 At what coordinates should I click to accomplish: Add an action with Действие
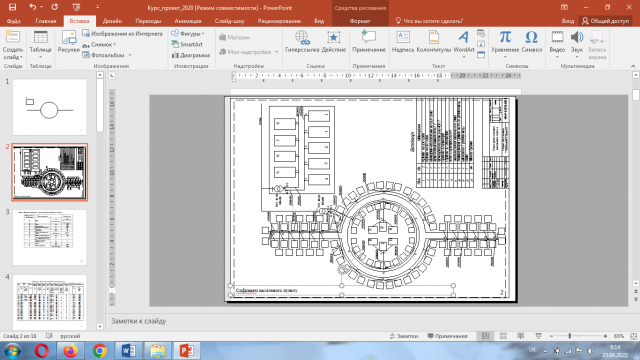coord(333,42)
